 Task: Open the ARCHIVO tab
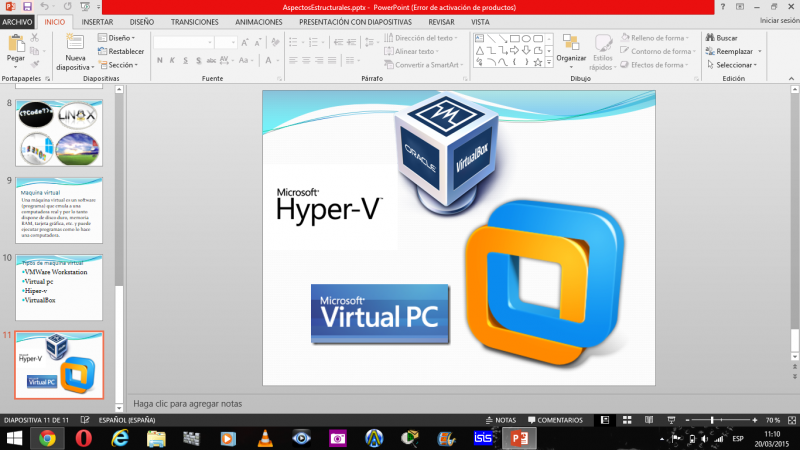17,22
